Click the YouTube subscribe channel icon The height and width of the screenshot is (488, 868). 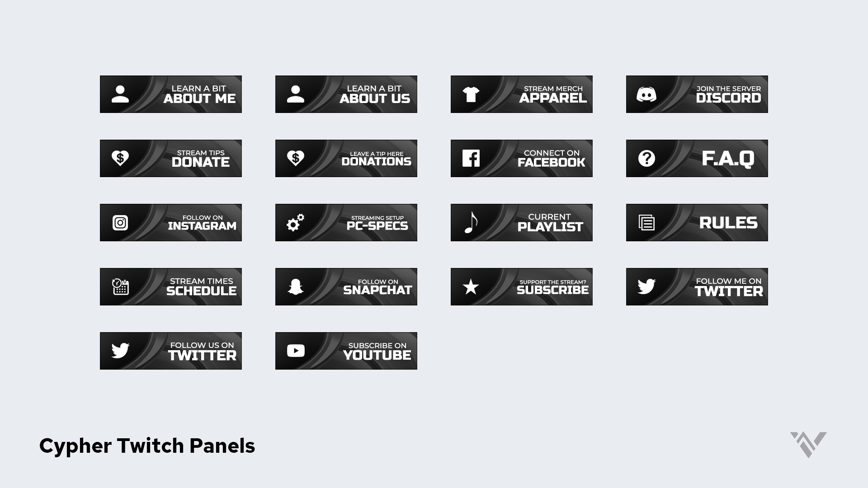point(295,350)
